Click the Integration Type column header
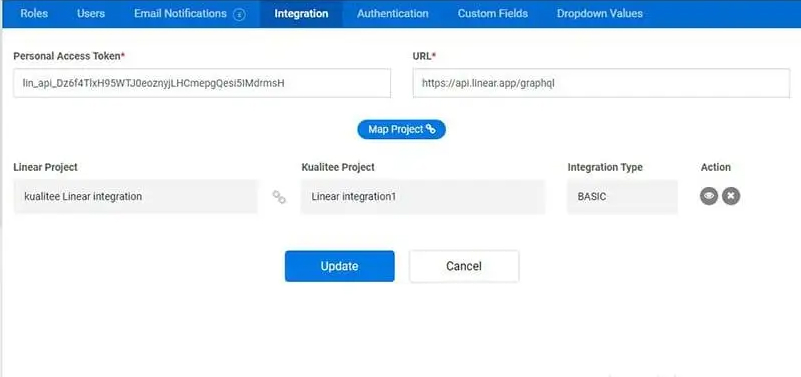The image size is (801, 377). [605, 167]
